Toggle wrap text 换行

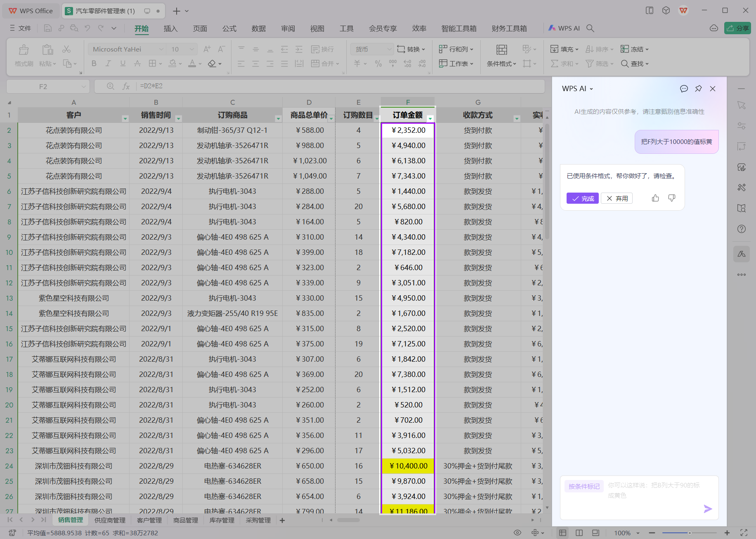click(322, 49)
